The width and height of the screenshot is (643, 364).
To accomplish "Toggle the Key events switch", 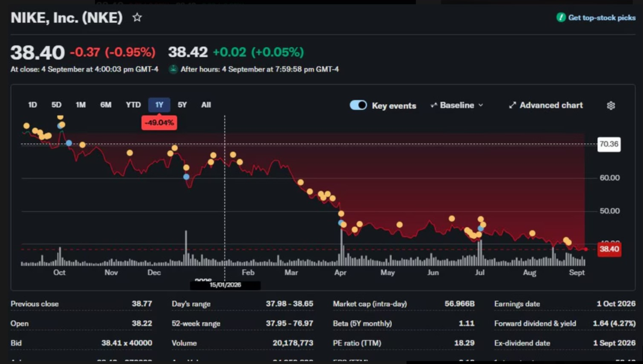I will pyautogui.click(x=358, y=105).
